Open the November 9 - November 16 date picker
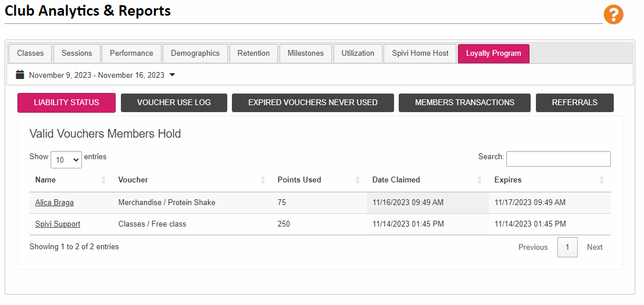 96,75
